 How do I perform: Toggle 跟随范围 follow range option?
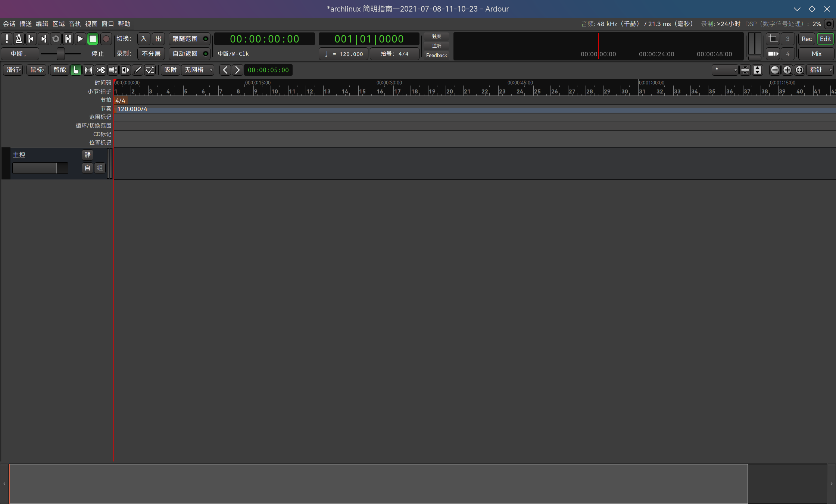[x=189, y=39]
